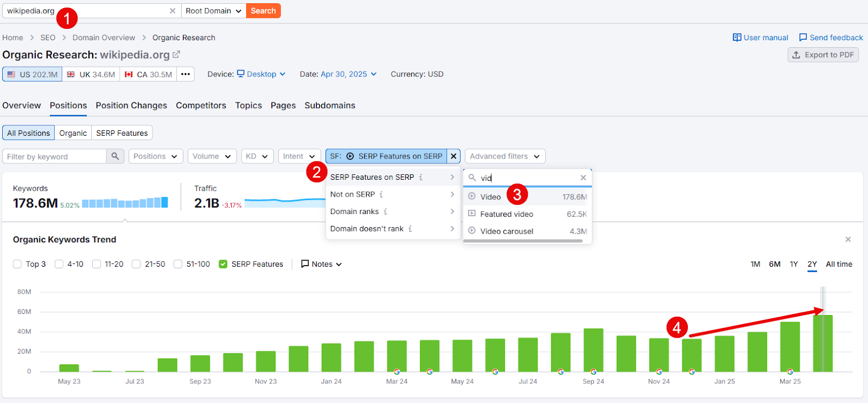Enable the Top 3 checkbox
Image resolution: width=868 pixels, height=403 pixels.
pos(17,264)
